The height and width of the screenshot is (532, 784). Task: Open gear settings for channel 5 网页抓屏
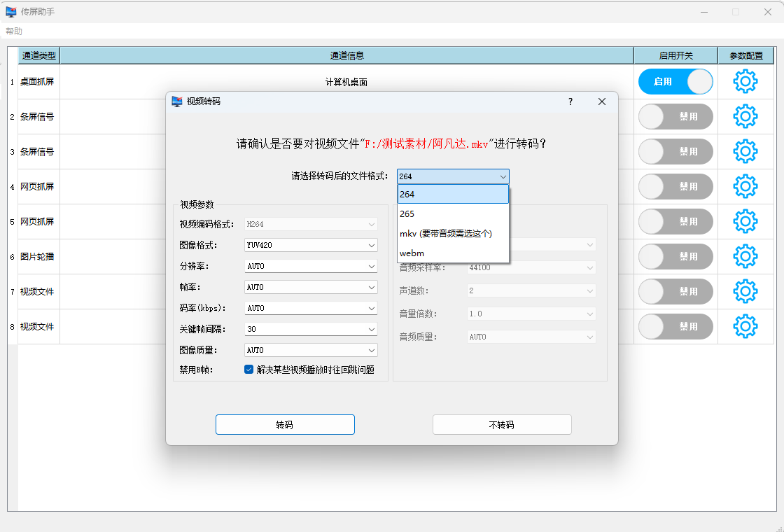pos(745,221)
